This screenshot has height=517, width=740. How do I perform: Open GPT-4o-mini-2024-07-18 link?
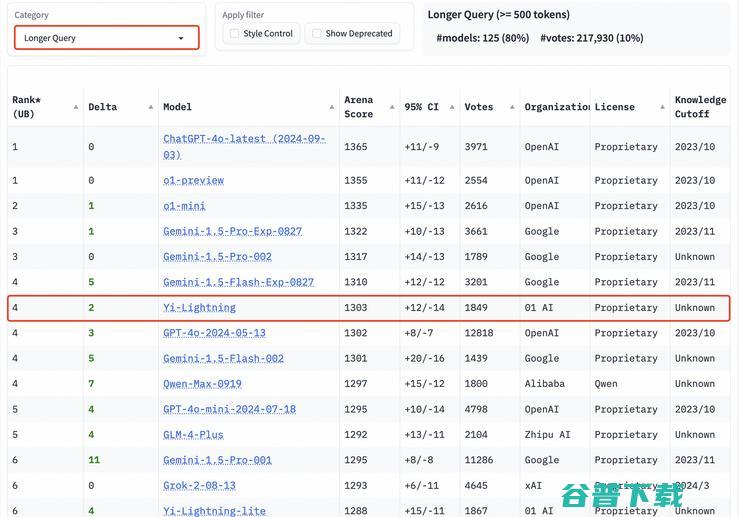point(229,409)
